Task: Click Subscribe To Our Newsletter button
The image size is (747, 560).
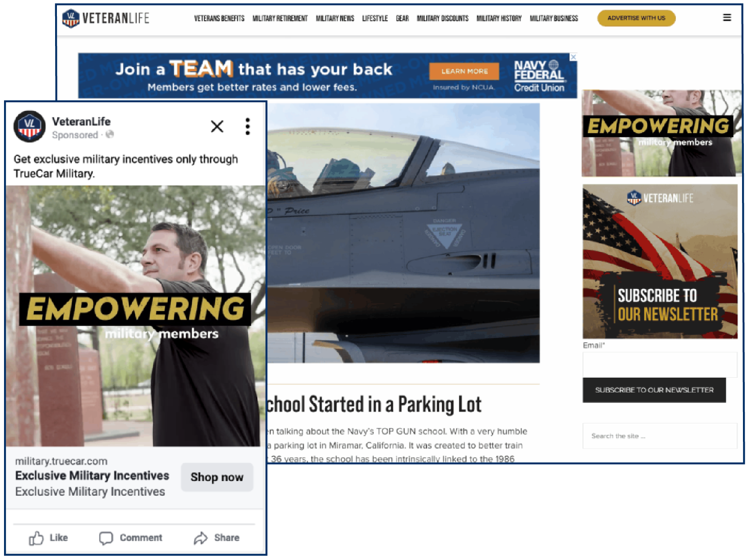Action: coord(654,390)
